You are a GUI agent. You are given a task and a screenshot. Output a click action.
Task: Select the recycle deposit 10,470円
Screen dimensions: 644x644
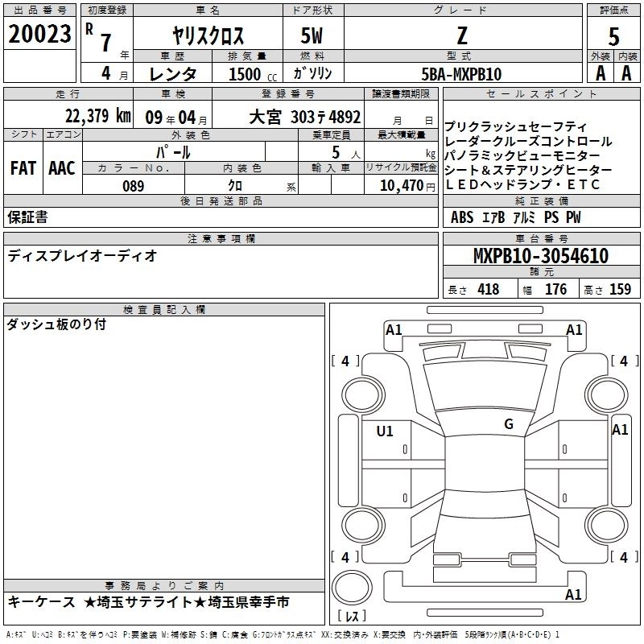tap(407, 186)
